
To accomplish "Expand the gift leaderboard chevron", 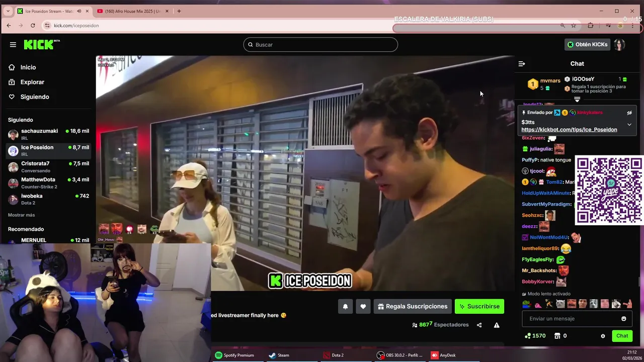I will coord(577,100).
